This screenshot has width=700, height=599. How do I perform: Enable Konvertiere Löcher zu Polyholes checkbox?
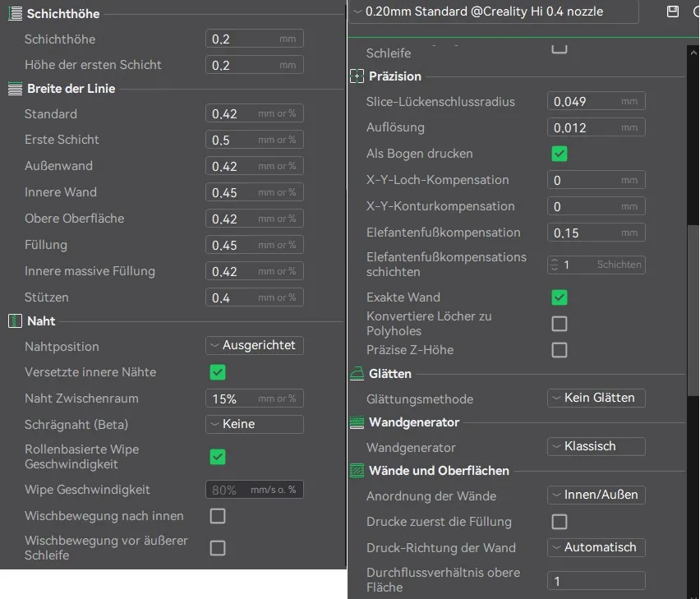tap(560, 324)
